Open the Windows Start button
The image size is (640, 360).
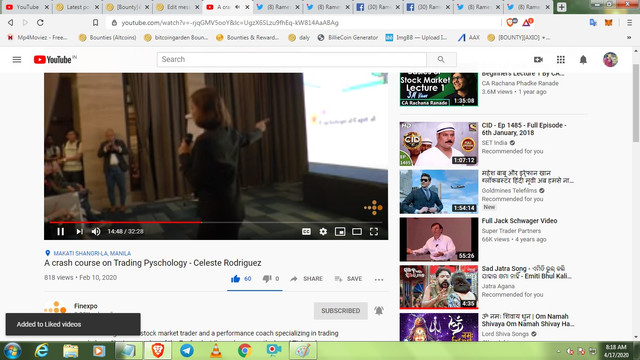coord(13,351)
